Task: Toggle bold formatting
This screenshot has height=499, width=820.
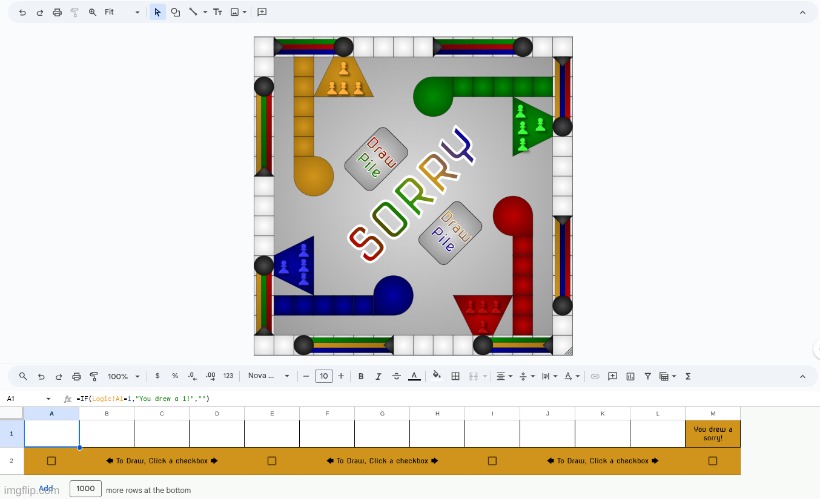Action: tap(361, 376)
